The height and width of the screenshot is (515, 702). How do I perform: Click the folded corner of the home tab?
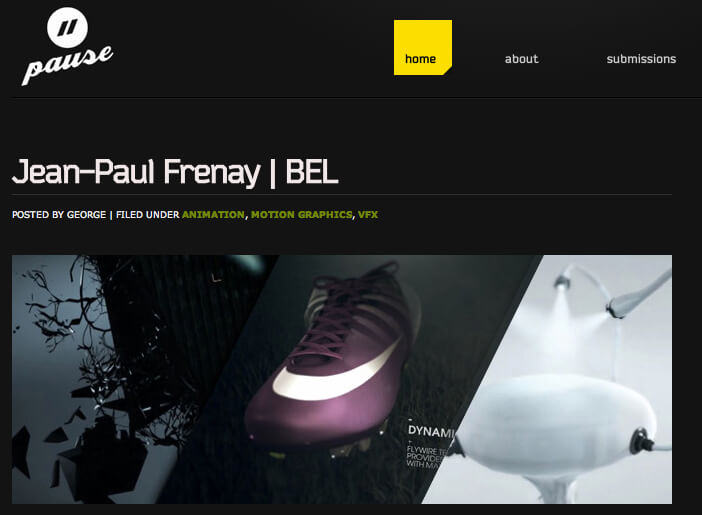(447, 70)
